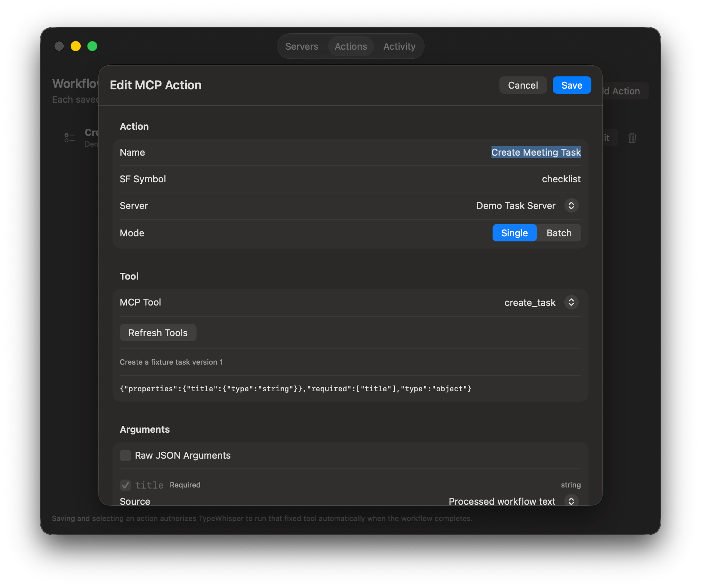
Task: Click the tool schema JSON text
Action: 295,388
